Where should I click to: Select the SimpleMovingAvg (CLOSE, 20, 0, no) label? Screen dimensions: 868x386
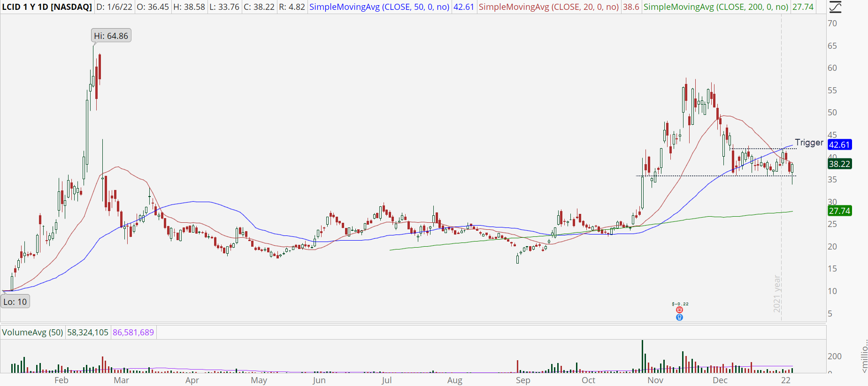(x=548, y=7)
